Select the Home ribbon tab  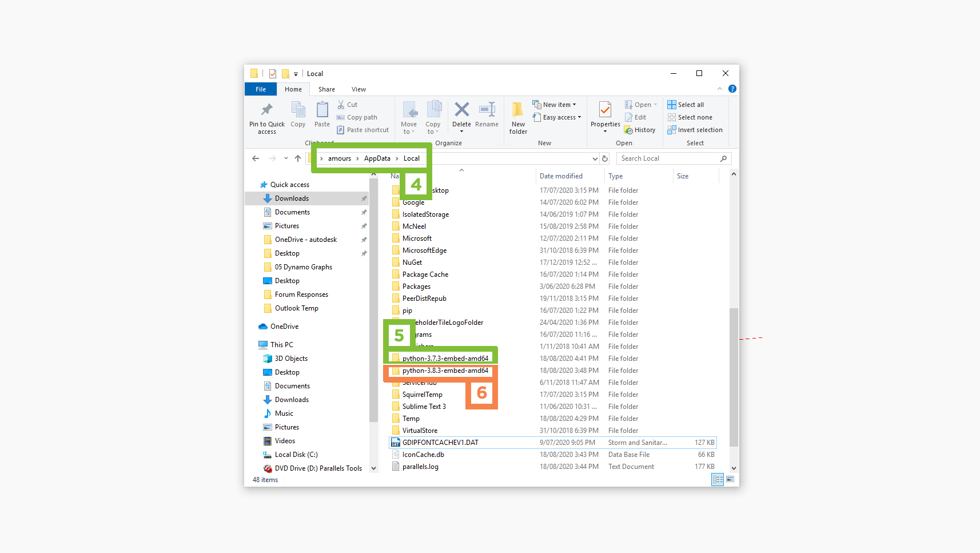[293, 89]
